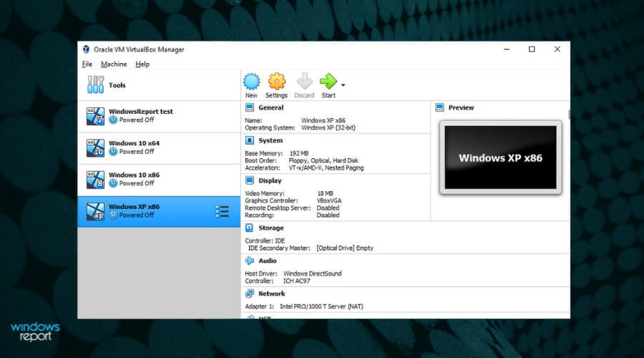Click 'VT-x/AMD-V, Nested Paging' acceleration value

click(x=326, y=168)
